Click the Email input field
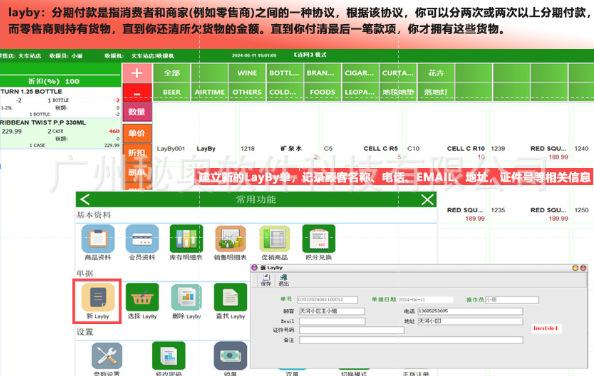Viewport: 594px width, 376px height. pos(332,321)
